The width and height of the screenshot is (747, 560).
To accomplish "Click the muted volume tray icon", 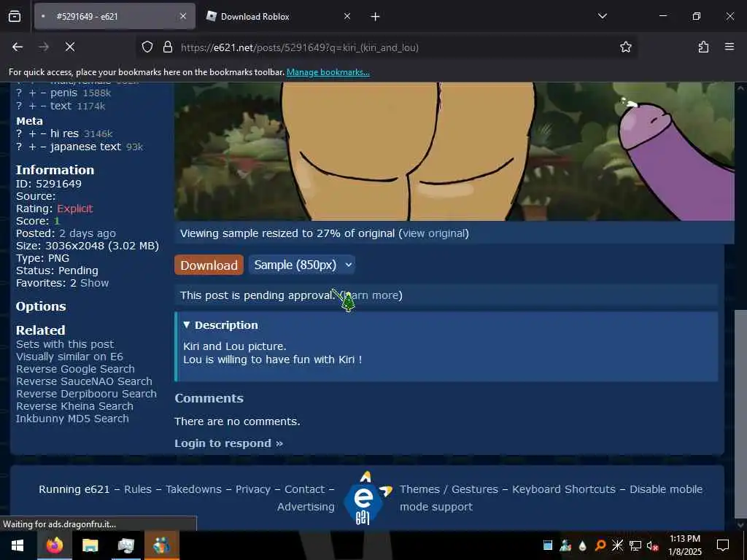I will point(652,545).
